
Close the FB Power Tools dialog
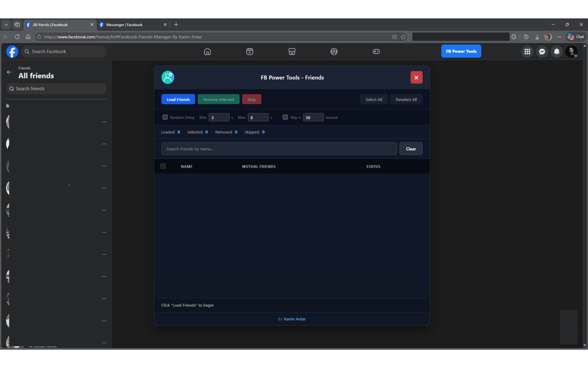416,77
